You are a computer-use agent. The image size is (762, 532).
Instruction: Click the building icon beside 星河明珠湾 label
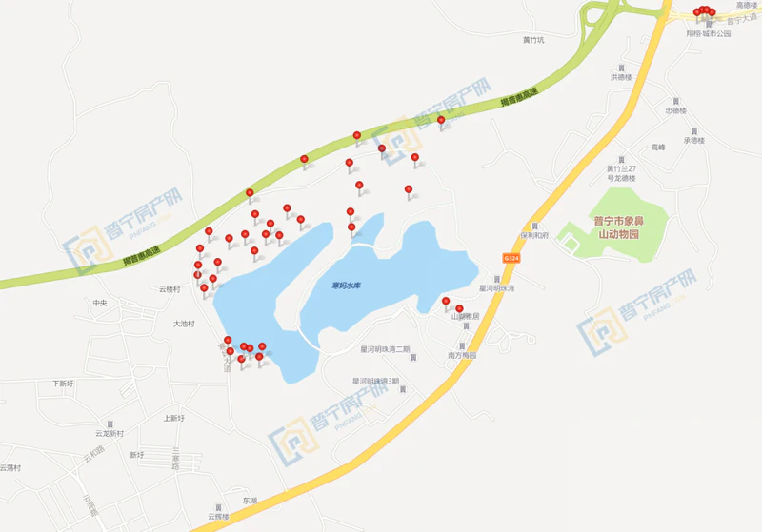[496, 279]
